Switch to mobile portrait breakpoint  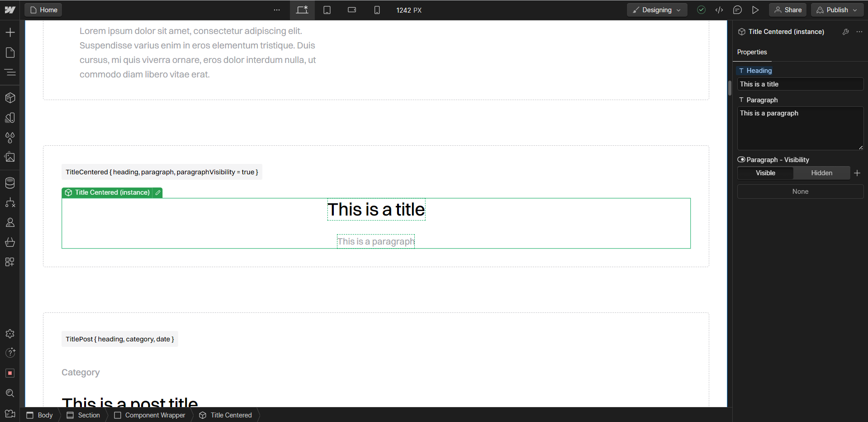[x=377, y=10]
